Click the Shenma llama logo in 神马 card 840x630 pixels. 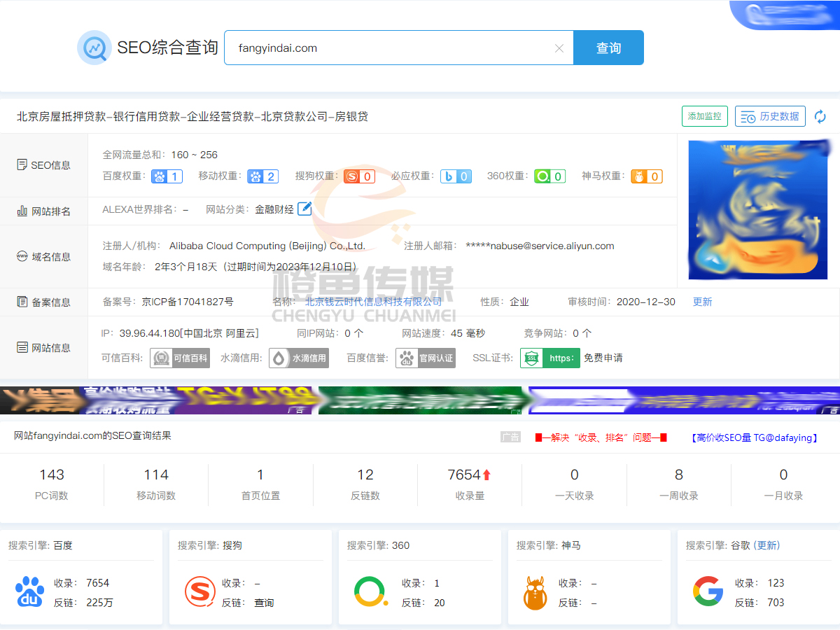[535, 592]
